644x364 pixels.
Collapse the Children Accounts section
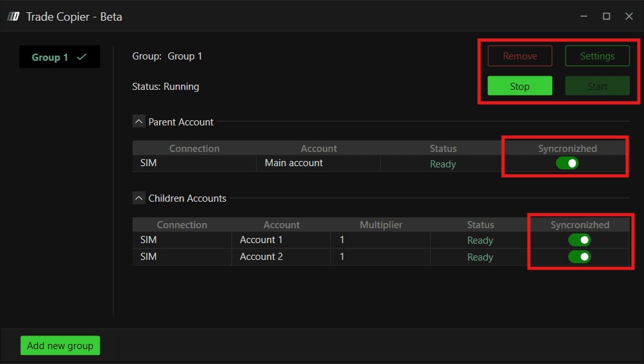[139, 198]
